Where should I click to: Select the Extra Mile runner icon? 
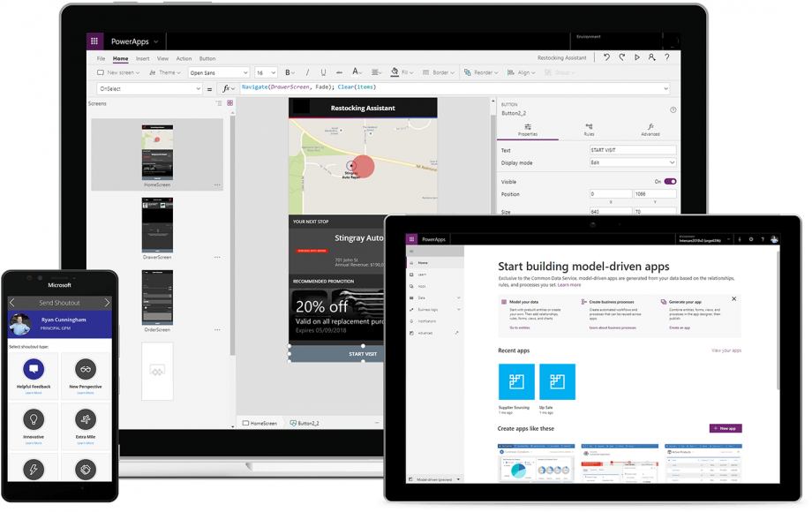coord(86,419)
